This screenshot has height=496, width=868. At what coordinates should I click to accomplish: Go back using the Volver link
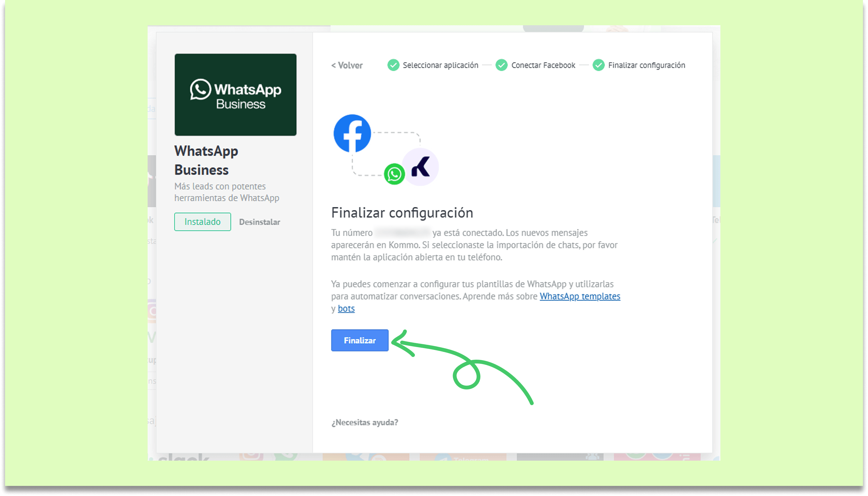click(x=347, y=65)
